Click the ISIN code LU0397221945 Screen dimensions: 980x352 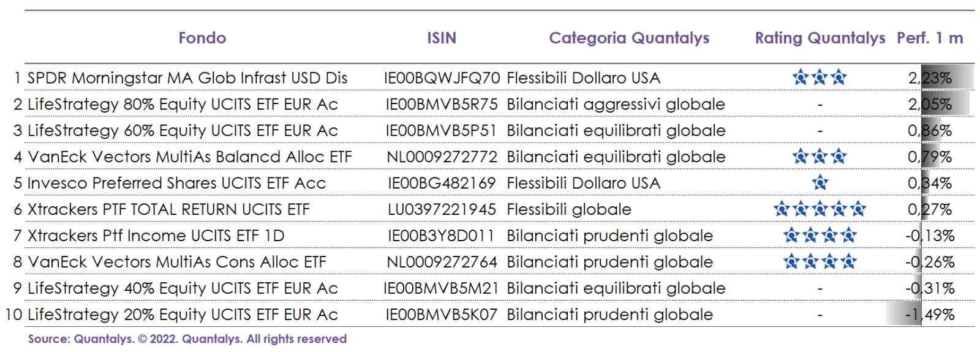point(442,209)
